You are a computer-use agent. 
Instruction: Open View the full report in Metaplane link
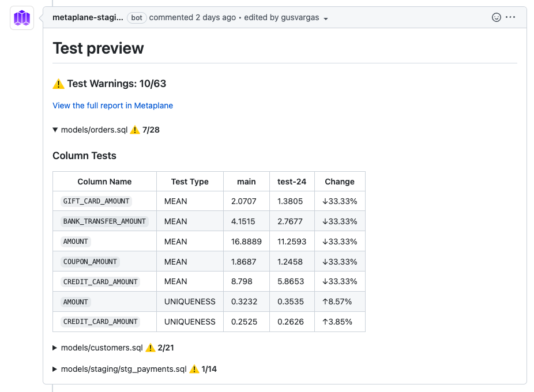pos(112,105)
